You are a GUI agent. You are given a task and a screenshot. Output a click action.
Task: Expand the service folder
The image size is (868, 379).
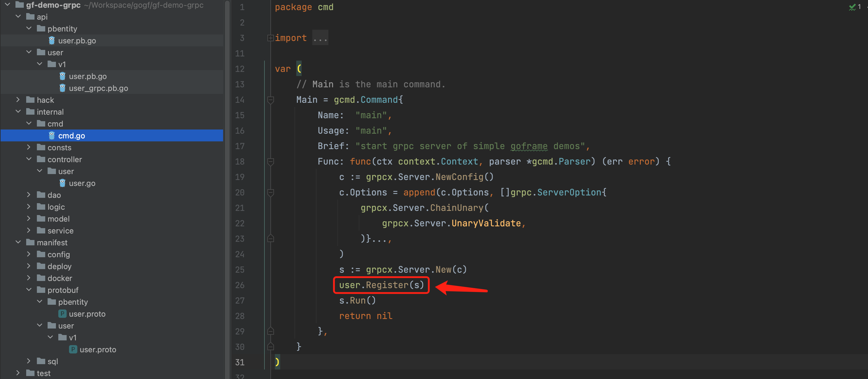(x=29, y=230)
